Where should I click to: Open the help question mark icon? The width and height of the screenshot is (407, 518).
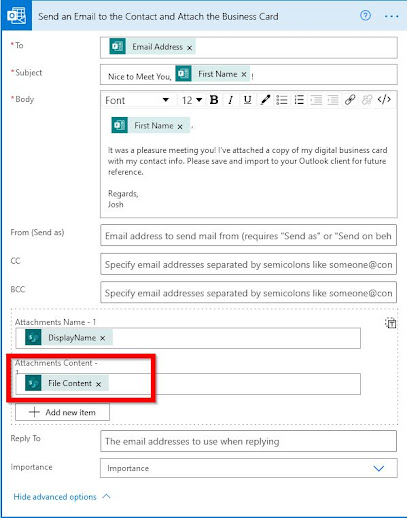(x=365, y=15)
